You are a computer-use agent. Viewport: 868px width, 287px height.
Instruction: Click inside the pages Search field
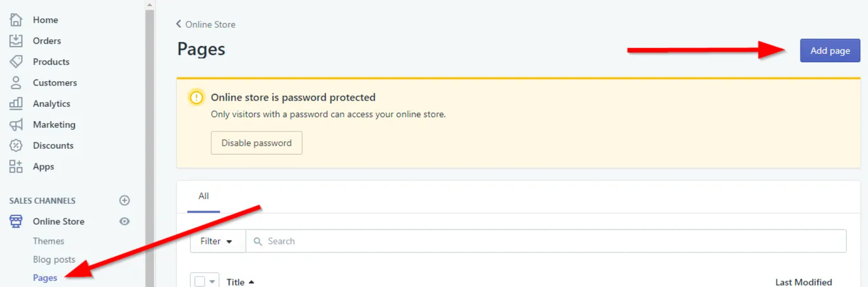click(544, 241)
